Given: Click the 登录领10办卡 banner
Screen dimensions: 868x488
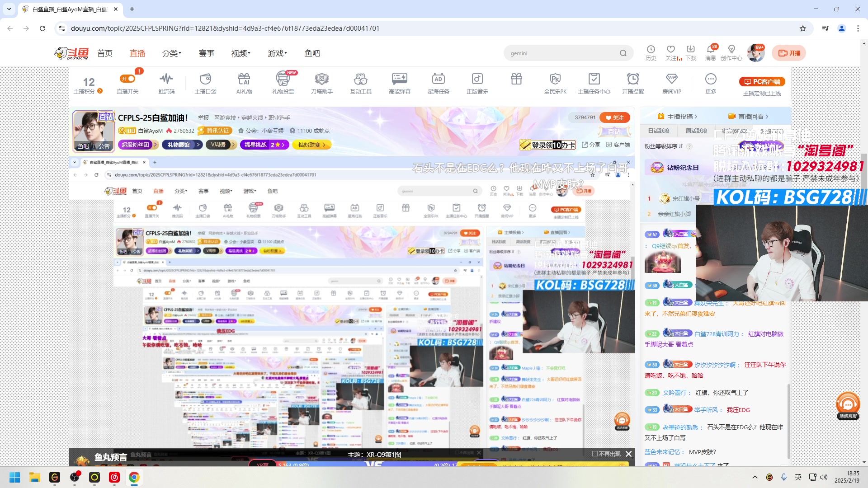Looking at the screenshot, I should point(547,145).
